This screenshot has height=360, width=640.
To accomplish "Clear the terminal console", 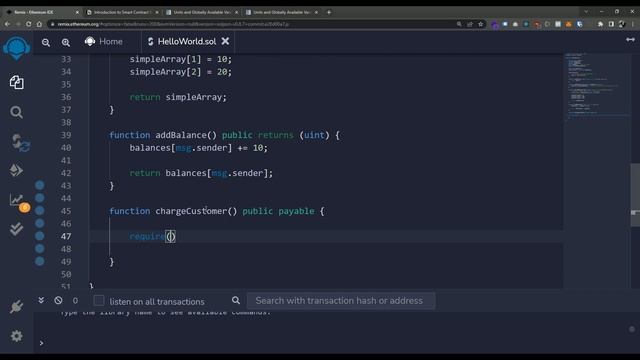I will (x=58, y=300).
